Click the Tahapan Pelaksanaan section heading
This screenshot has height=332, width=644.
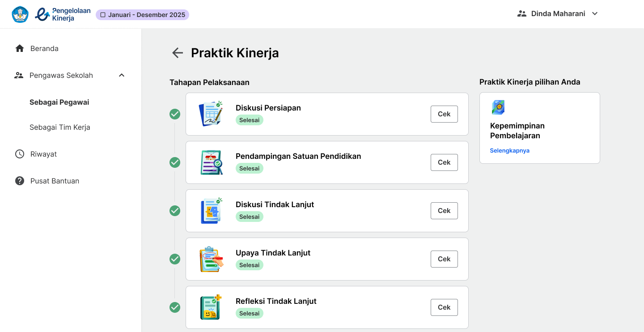click(x=209, y=82)
